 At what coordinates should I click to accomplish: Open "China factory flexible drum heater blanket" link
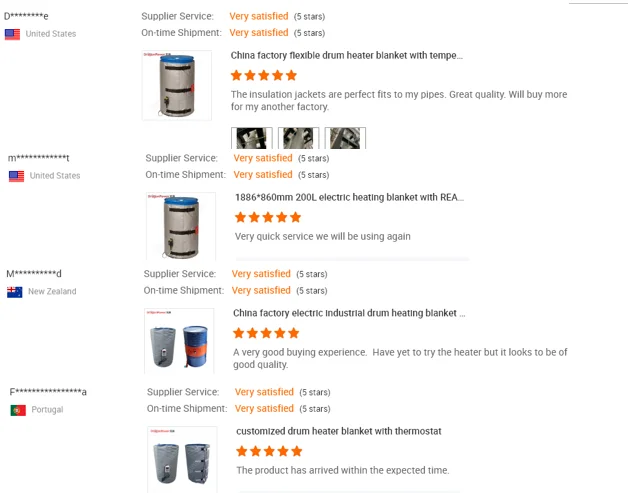(346, 56)
